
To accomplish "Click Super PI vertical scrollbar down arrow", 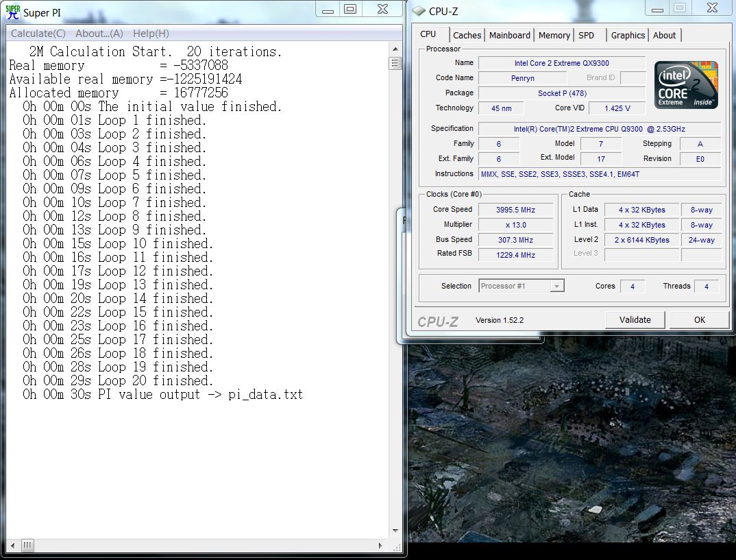I will pyautogui.click(x=395, y=531).
